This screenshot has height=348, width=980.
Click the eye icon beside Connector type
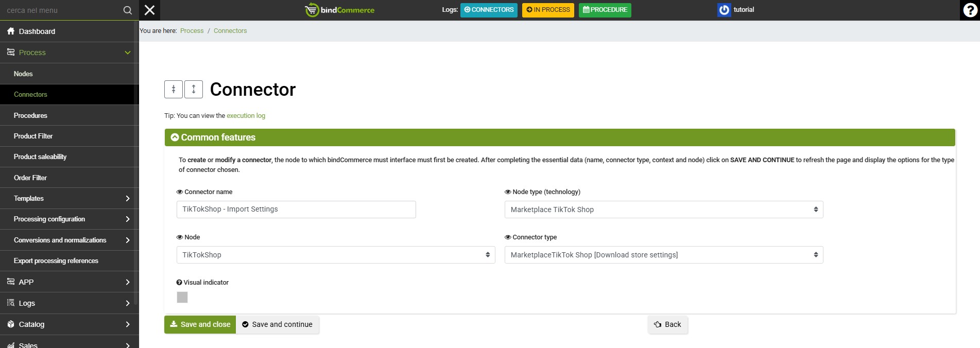point(508,237)
